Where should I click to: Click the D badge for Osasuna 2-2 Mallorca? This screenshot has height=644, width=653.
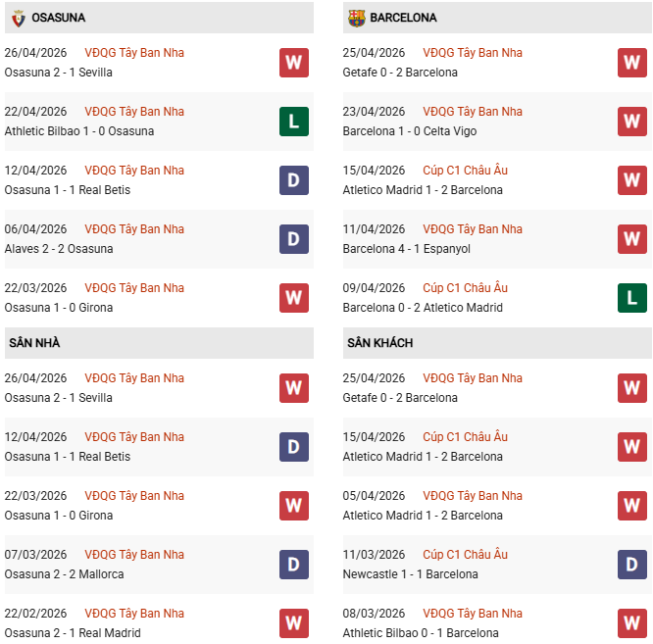point(294,565)
